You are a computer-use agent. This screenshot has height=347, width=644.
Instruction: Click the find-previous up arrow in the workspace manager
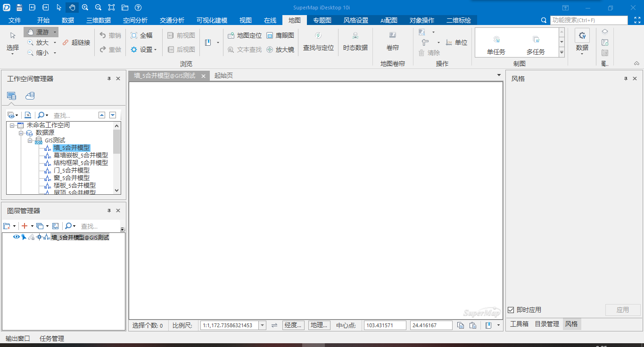pos(102,115)
